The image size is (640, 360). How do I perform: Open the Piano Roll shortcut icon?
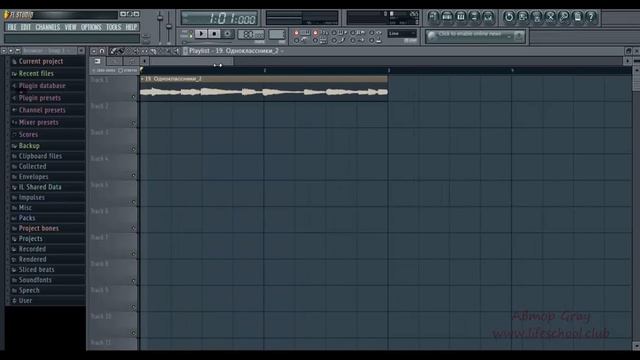coord(460,17)
